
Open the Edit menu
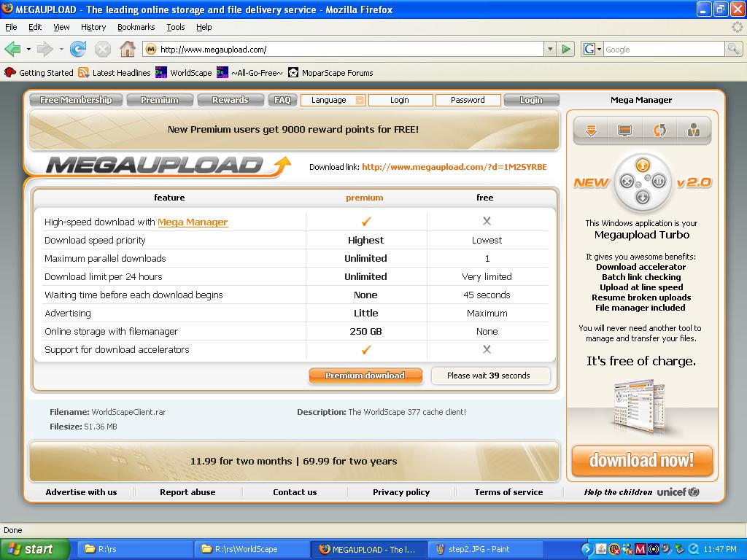[x=35, y=27]
